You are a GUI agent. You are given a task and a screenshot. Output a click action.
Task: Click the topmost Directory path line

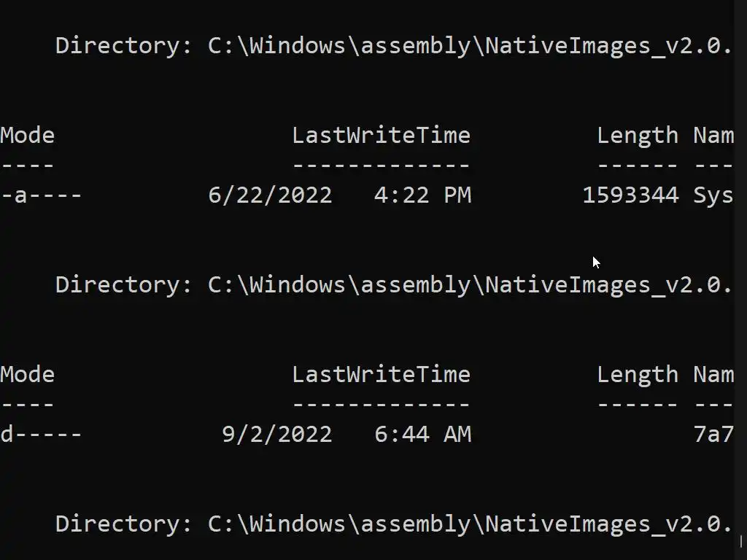(x=394, y=45)
